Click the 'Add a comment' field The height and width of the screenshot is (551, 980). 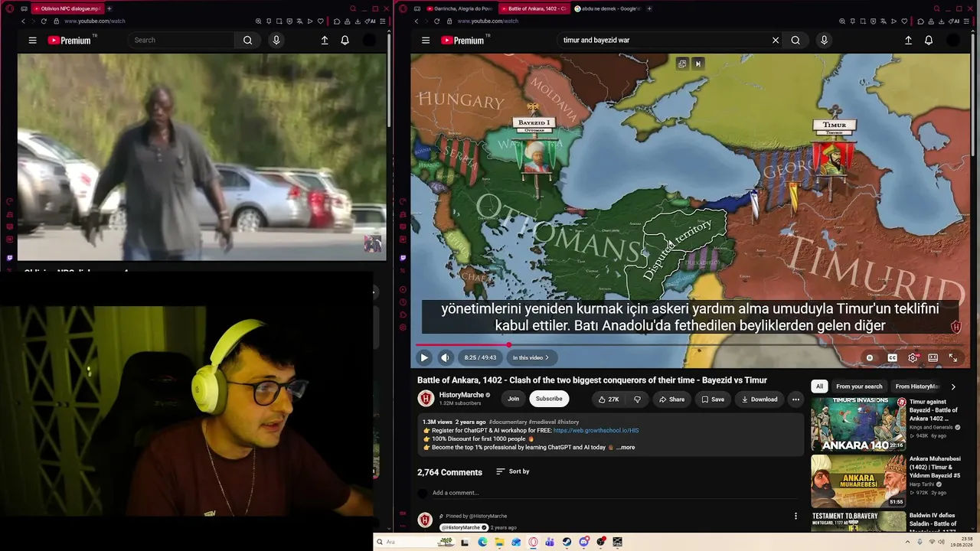(616, 493)
